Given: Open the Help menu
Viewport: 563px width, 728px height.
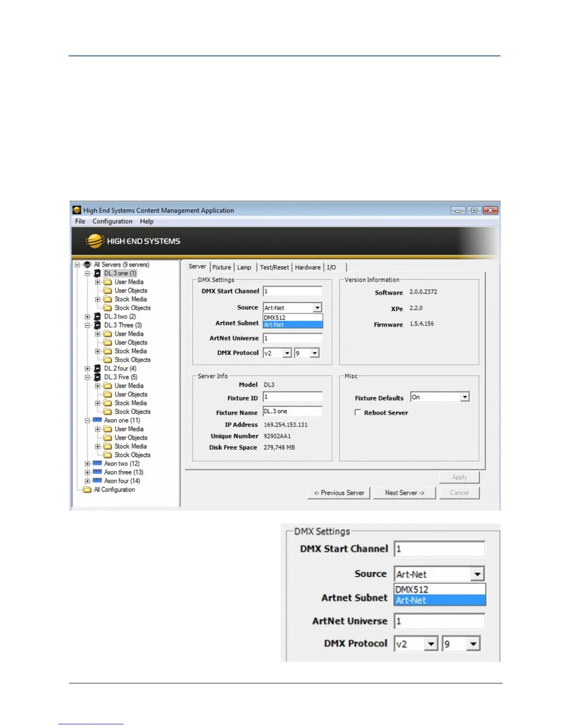Looking at the screenshot, I should (147, 222).
